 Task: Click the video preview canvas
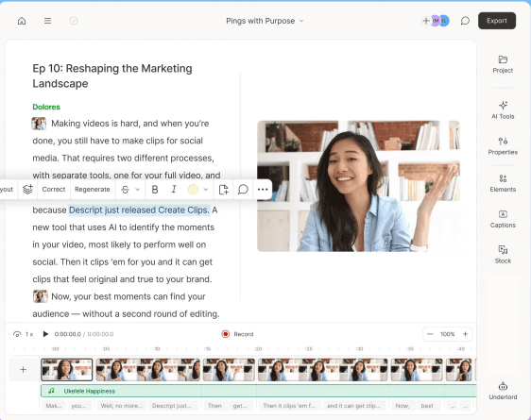(x=358, y=186)
